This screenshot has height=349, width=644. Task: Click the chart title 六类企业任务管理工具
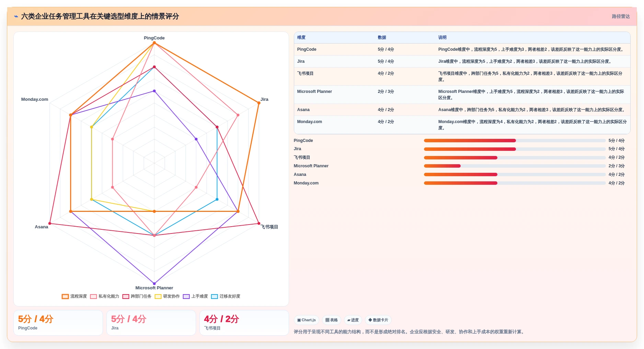tap(100, 16)
